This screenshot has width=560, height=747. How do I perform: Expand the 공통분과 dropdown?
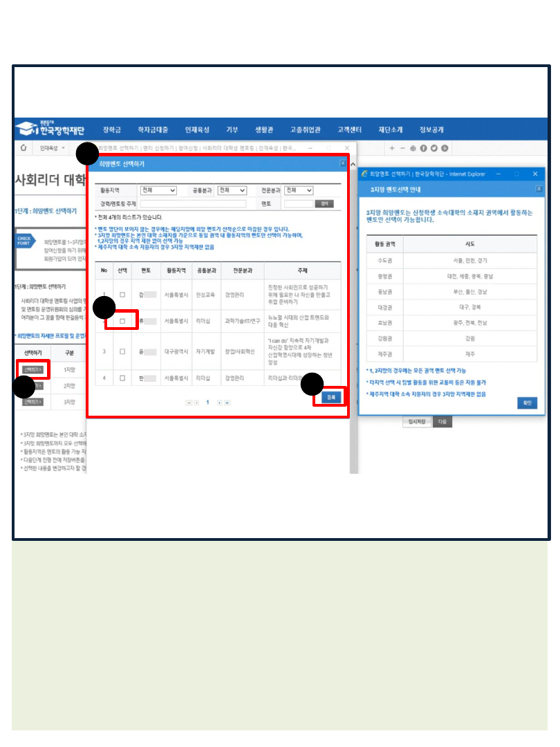click(x=232, y=190)
